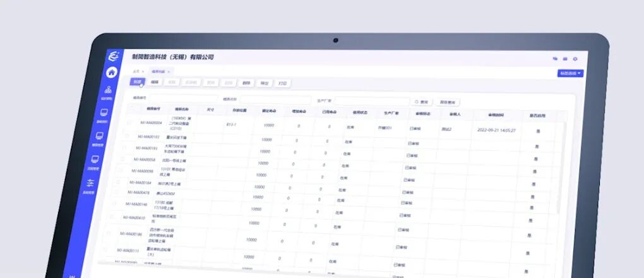Open the home page from sidebar house icon
644x278 pixels.
point(111,73)
